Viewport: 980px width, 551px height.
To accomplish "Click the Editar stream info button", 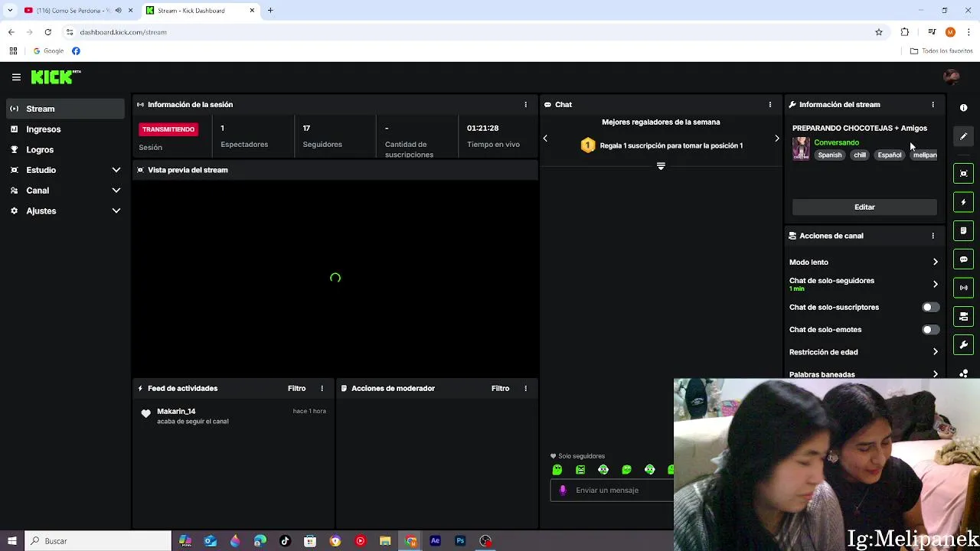I will click(x=864, y=207).
